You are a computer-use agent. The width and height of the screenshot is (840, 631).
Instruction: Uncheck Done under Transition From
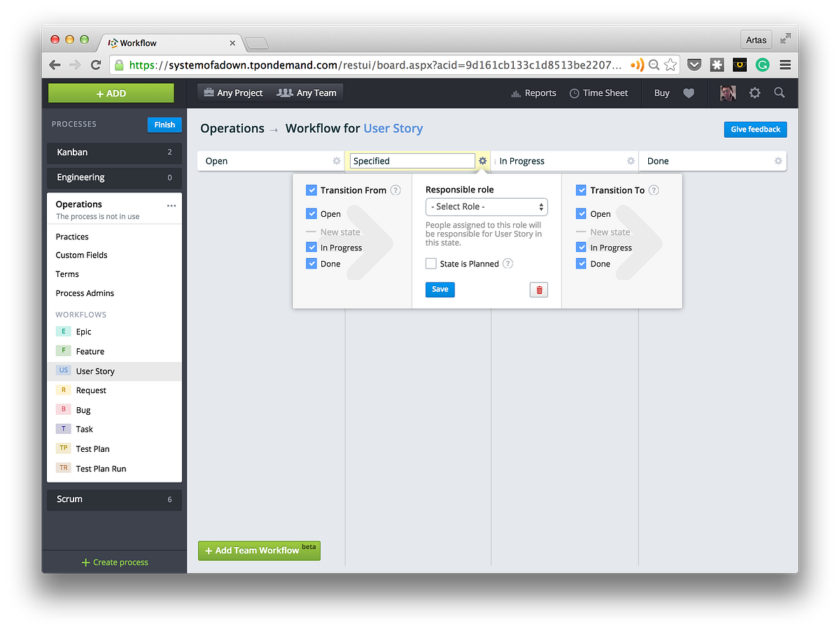pyautogui.click(x=311, y=264)
